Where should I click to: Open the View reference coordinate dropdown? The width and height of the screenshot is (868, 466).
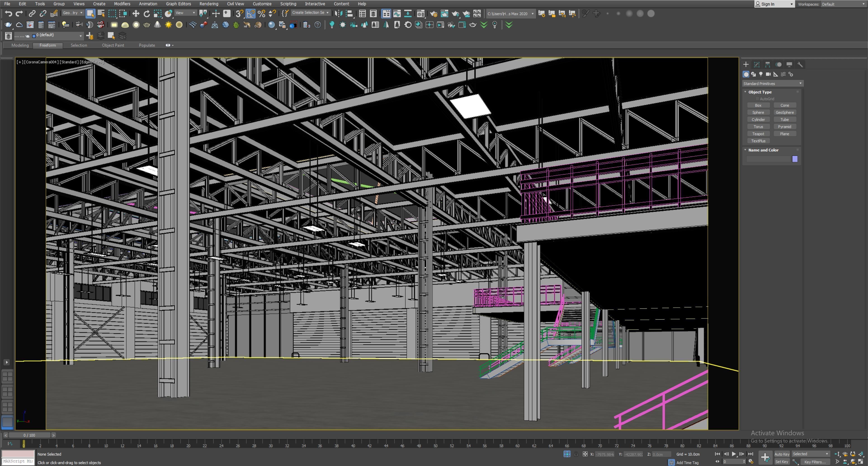185,13
